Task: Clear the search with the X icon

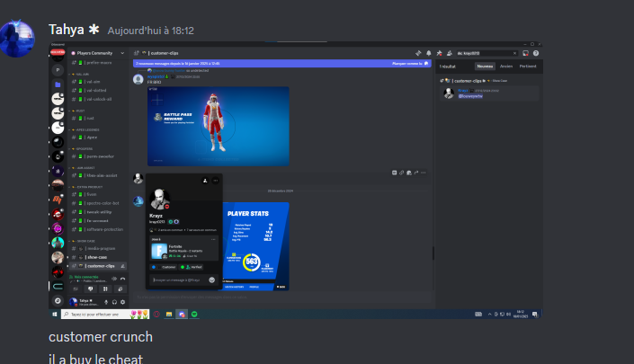Action: tap(514, 53)
